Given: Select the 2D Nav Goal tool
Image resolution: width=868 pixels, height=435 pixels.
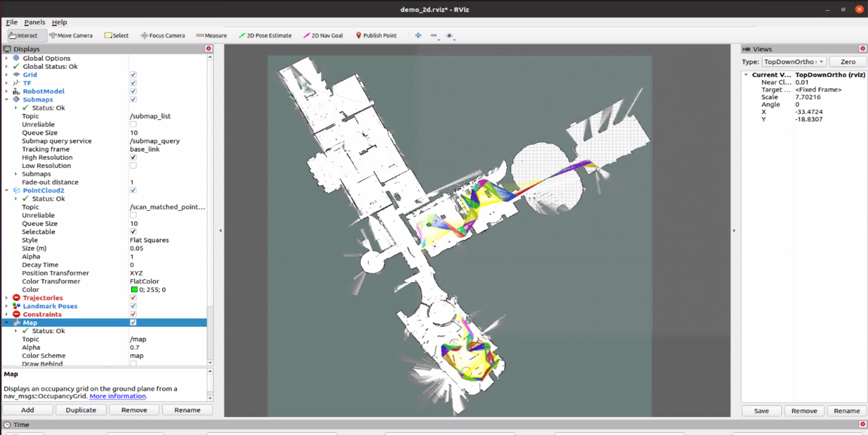Looking at the screenshot, I should [x=323, y=36].
